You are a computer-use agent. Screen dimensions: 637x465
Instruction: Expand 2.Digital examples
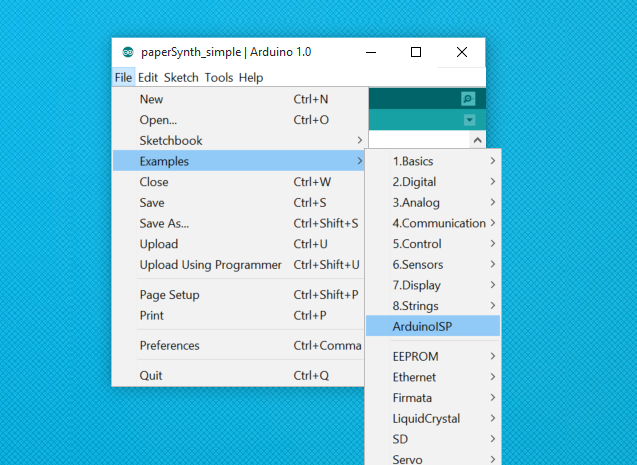(x=433, y=182)
